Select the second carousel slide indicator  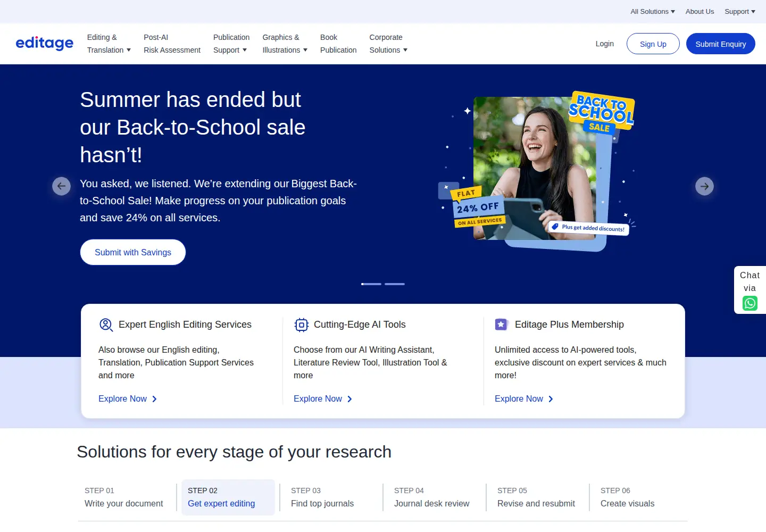click(395, 284)
